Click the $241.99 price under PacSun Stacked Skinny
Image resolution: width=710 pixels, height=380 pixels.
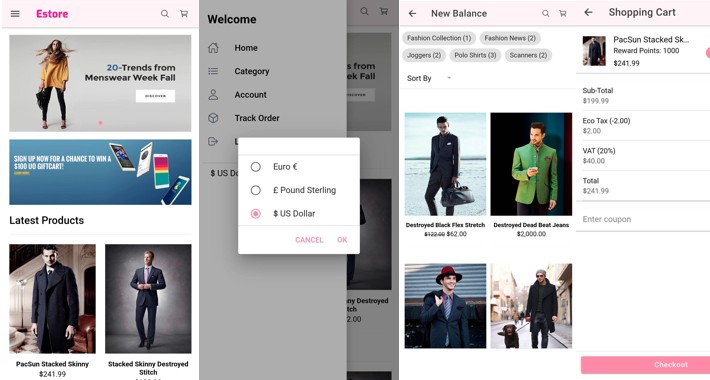(53, 374)
